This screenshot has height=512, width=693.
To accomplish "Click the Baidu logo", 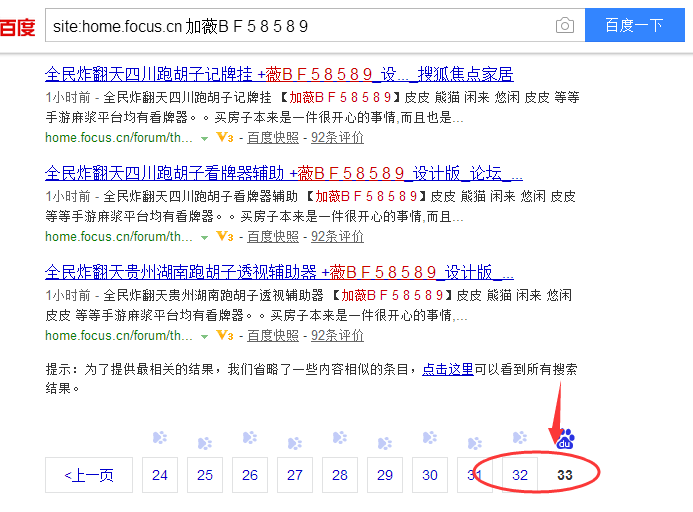I will tap(17, 27).
